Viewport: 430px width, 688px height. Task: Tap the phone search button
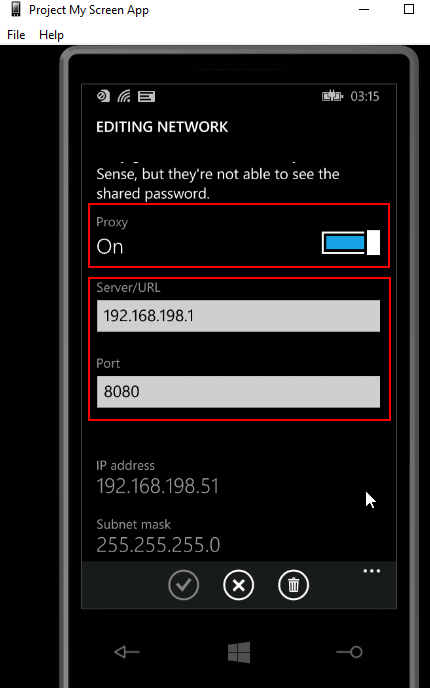pyautogui.click(x=350, y=652)
